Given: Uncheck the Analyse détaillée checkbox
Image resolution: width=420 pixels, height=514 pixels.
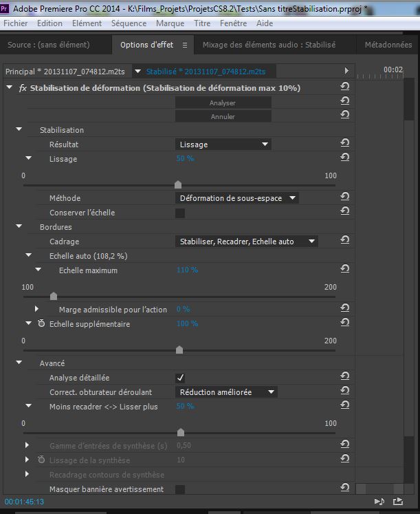Looking at the screenshot, I should click(180, 377).
